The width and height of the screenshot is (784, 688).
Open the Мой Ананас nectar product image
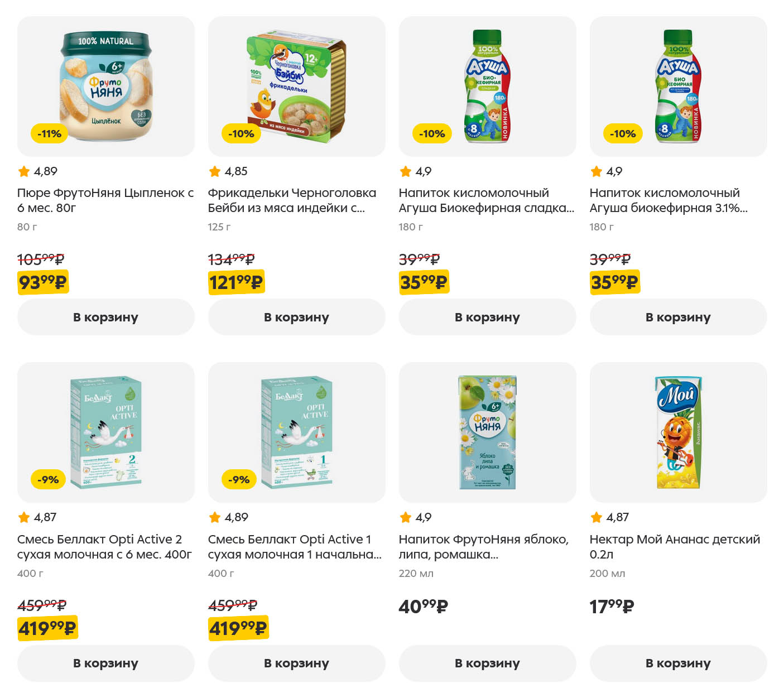678,432
